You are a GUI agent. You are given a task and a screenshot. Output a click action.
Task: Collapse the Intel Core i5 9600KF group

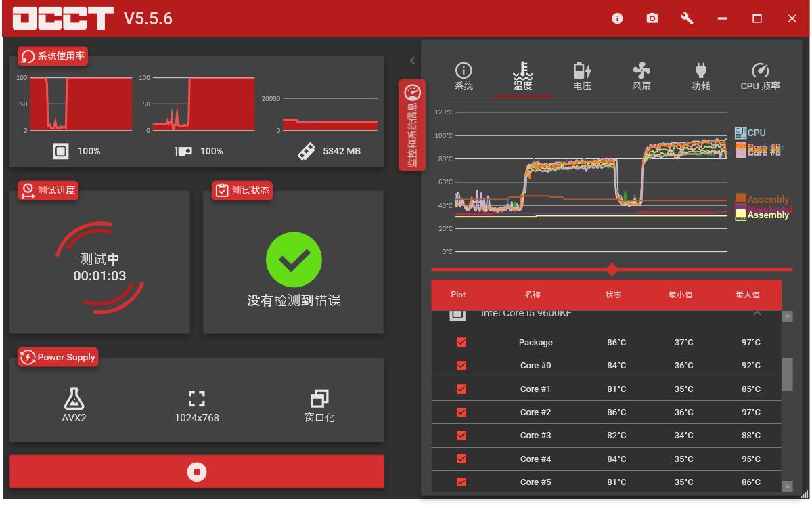757,314
